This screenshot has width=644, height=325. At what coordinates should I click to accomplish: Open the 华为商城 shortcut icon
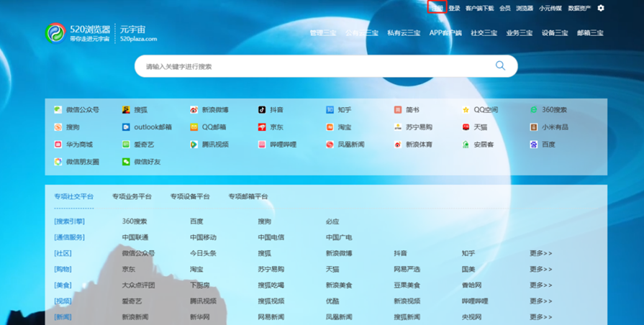(58, 145)
